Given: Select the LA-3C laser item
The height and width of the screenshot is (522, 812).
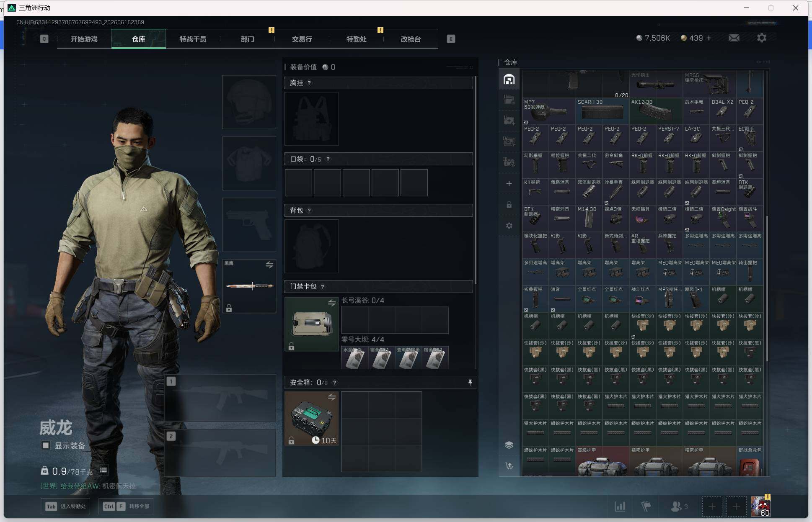Looking at the screenshot, I should (696, 138).
